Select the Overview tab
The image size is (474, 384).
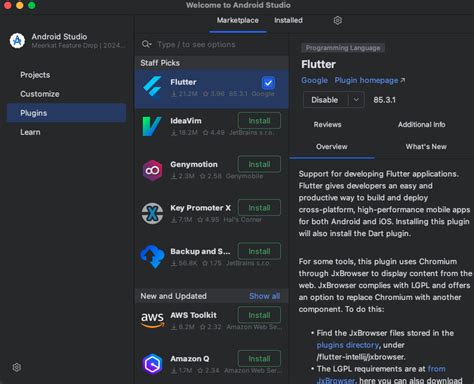tap(332, 147)
